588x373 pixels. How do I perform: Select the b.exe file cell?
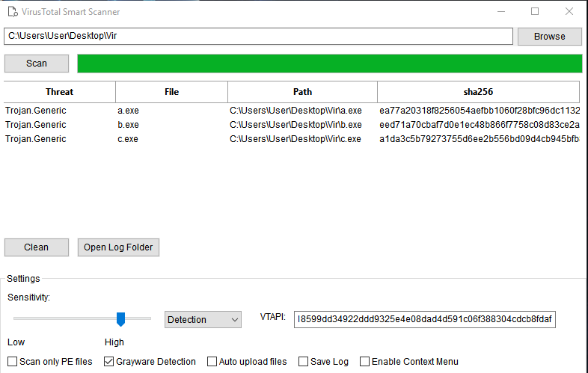point(128,125)
